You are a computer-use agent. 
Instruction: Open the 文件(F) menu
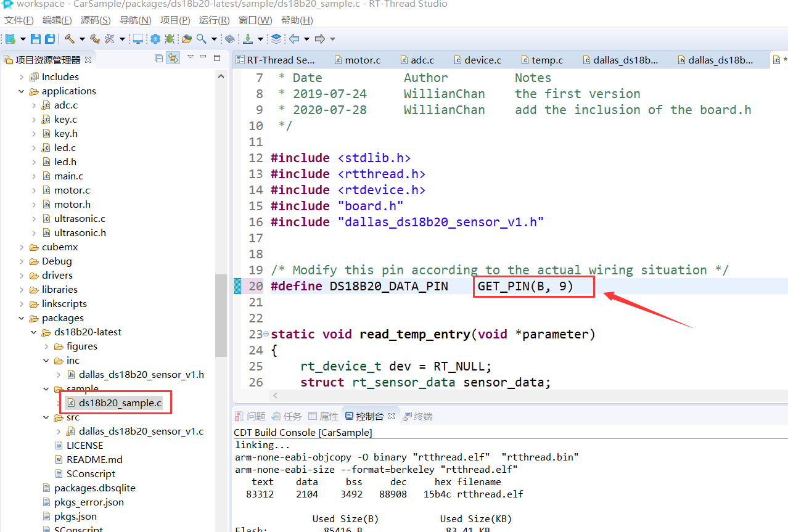click(x=19, y=20)
